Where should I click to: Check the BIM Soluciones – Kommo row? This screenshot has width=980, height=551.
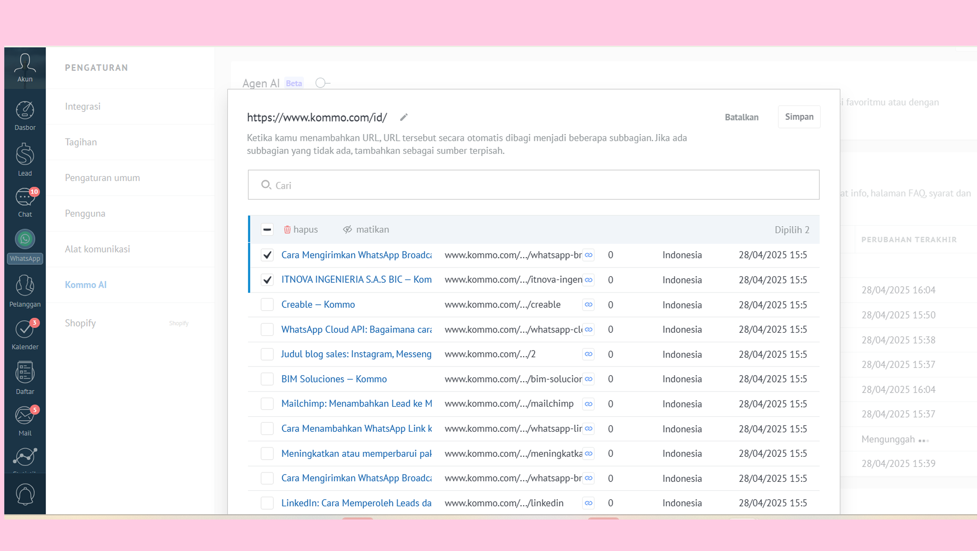click(267, 379)
